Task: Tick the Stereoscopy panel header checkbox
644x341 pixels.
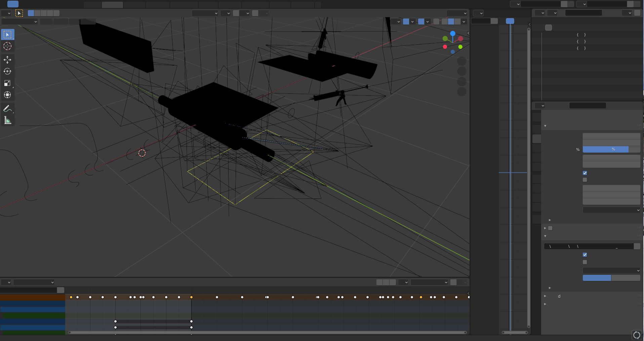Action: click(x=550, y=228)
